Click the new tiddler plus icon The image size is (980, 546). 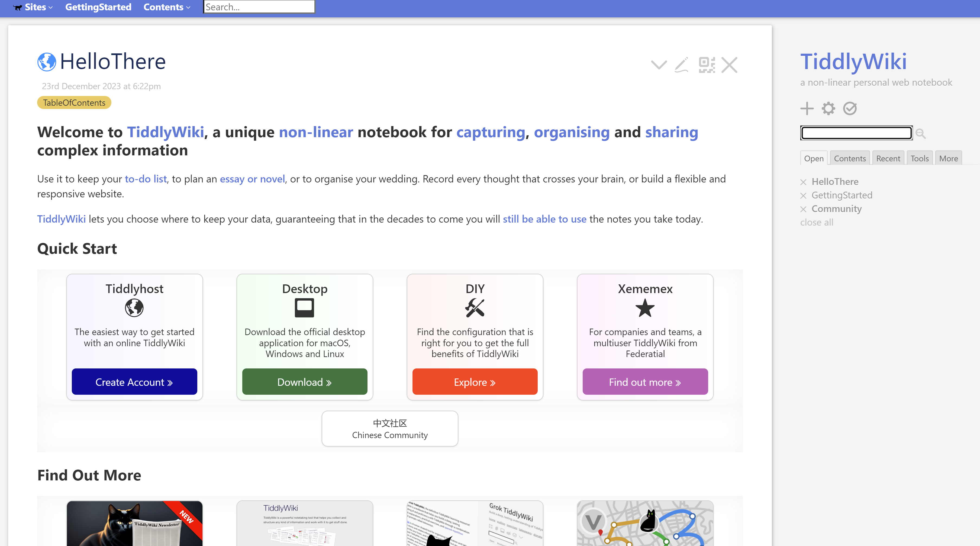tap(807, 108)
